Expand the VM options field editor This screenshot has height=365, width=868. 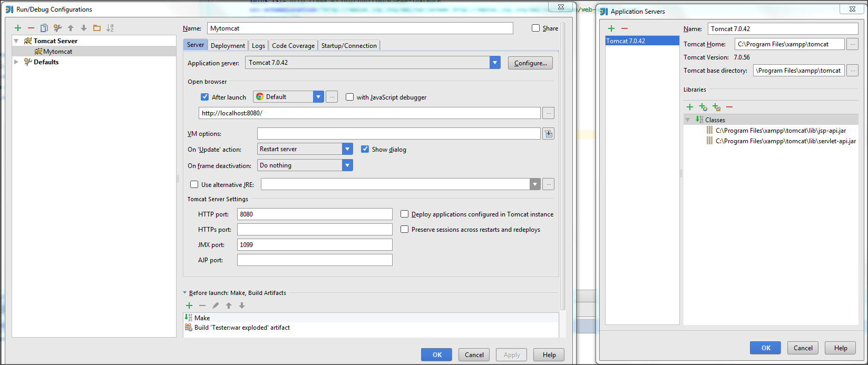549,134
